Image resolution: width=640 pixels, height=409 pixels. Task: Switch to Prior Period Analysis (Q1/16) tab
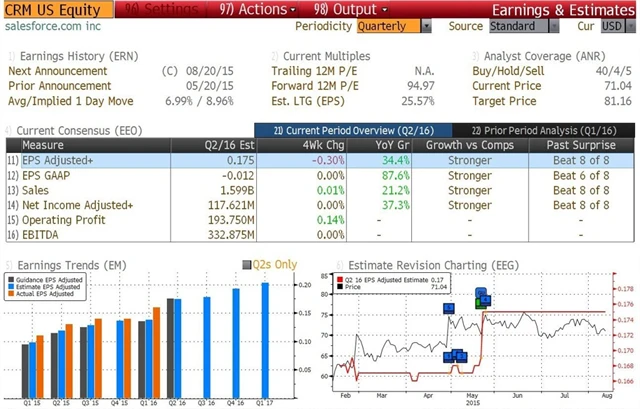coord(546,130)
